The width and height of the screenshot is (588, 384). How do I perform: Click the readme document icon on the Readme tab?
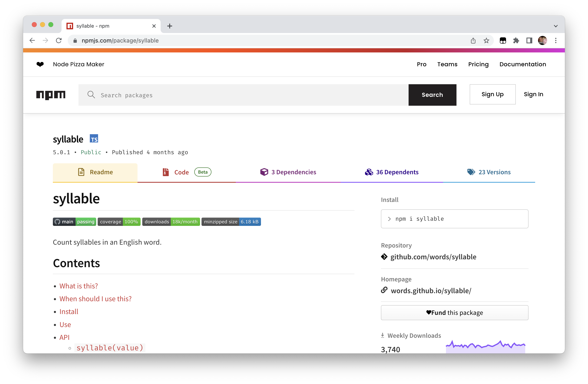click(x=81, y=172)
